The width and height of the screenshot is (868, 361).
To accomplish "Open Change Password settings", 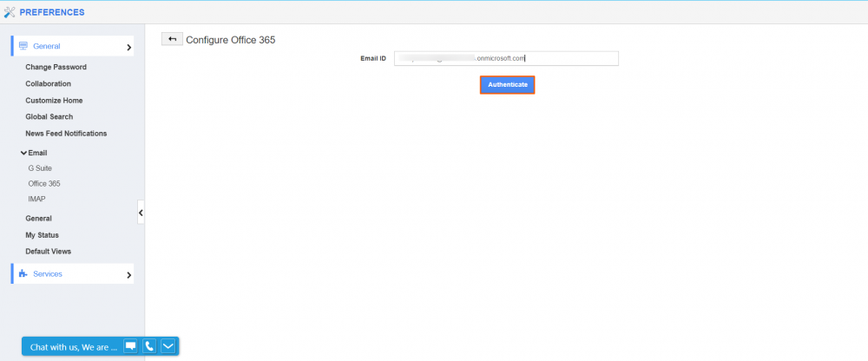I will pos(56,67).
